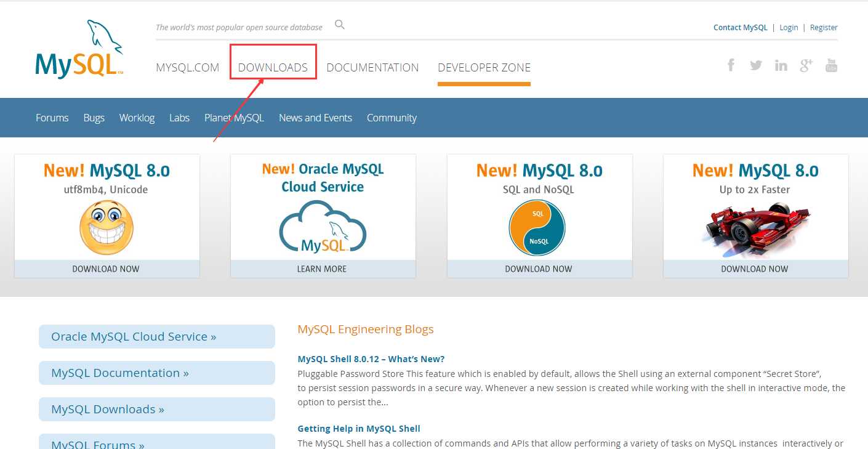Click the Contact MySQL link
The height and width of the screenshot is (449, 868).
coord(741,28)
